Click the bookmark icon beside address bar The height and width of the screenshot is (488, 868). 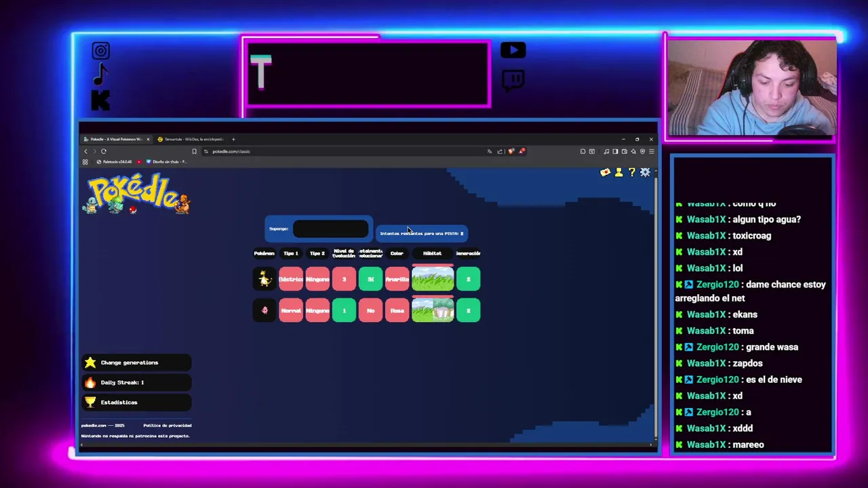[195, 151]
